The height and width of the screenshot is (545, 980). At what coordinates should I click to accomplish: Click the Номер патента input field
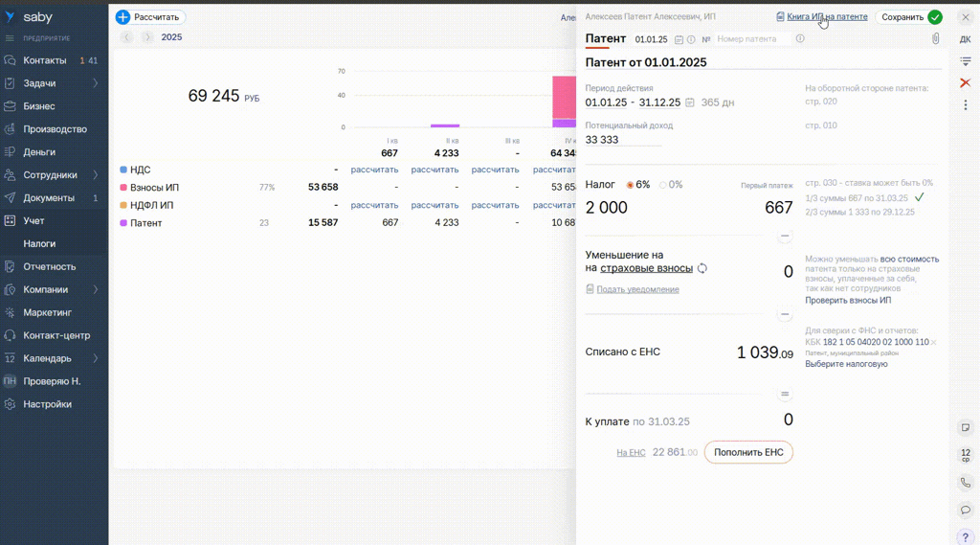pos(753,39)
